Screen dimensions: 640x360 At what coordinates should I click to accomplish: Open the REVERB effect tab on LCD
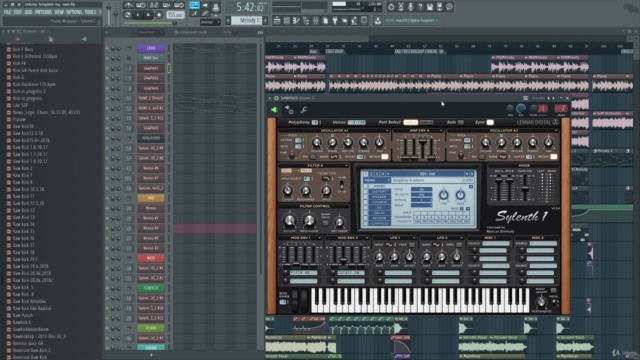coord(379,218)
